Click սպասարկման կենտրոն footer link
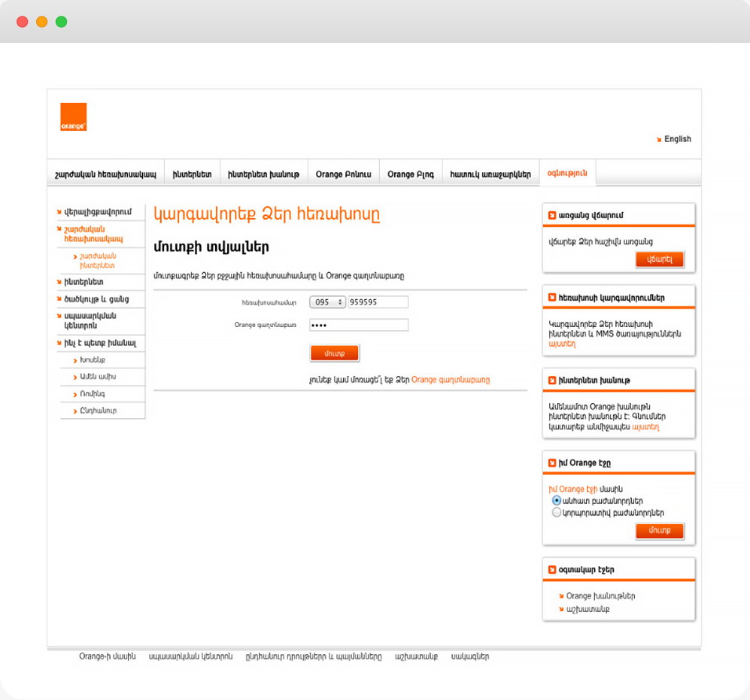Screen dimensions: 750x700 [191, 656]
